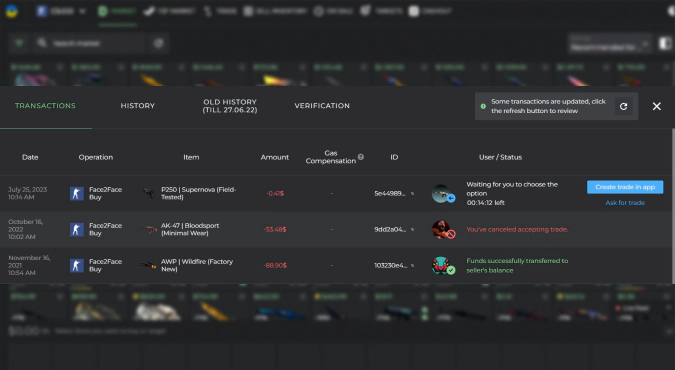The height and width of the screenshot is (370, 675).
Task: Go to the Verification tab
Action: point(322,106)
